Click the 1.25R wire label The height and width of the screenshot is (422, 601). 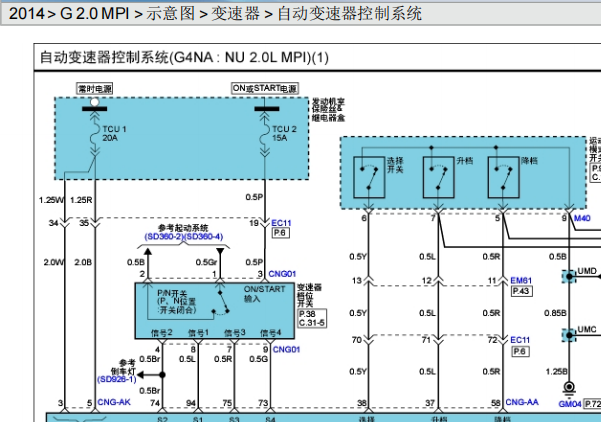81,200
